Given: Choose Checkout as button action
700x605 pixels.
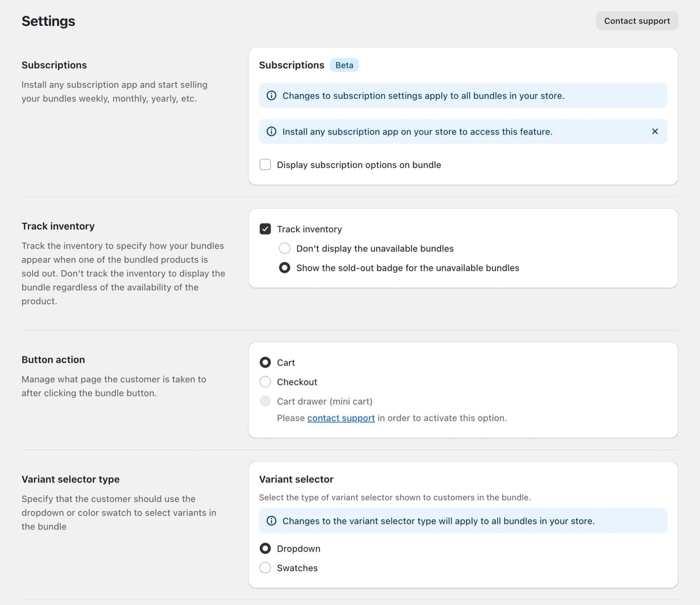Looking at the screenshot, I should click(265, 382).
